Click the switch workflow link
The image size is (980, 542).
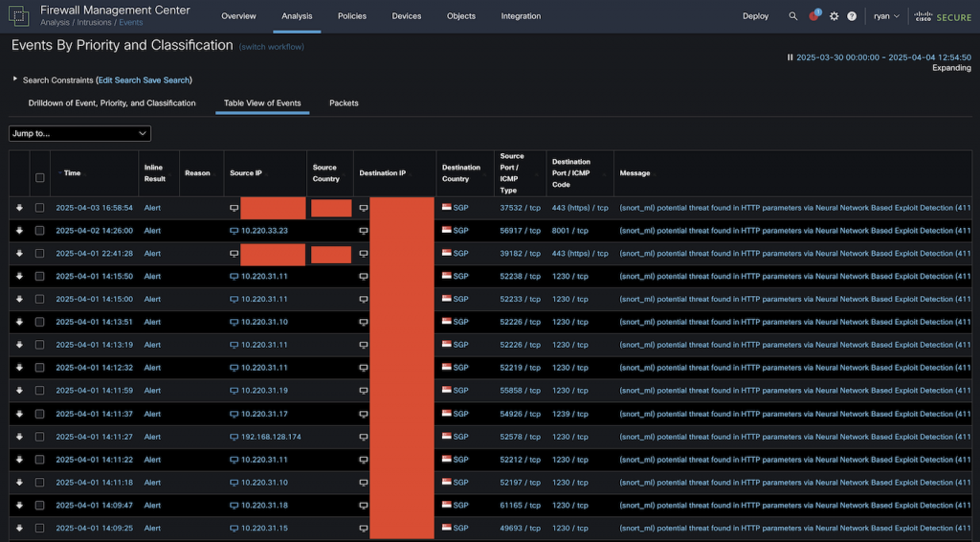[x=271, y=47]
